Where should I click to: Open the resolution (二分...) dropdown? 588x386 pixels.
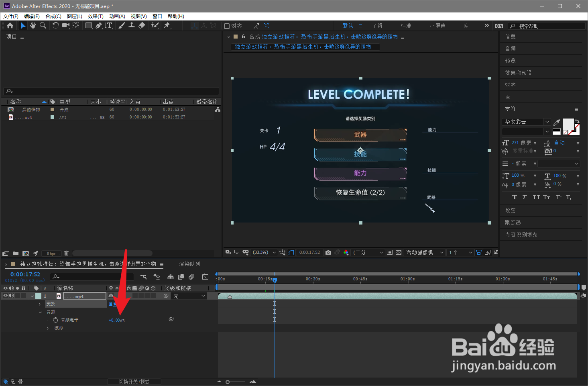pos(368,252)
